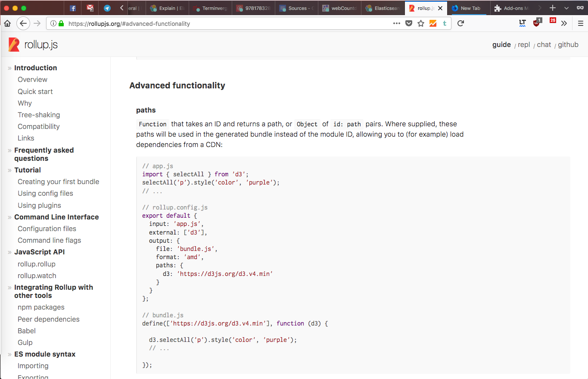Open the Firefox hamburger menu
Viewport: 588px width, 379px height.
[581, 24]
